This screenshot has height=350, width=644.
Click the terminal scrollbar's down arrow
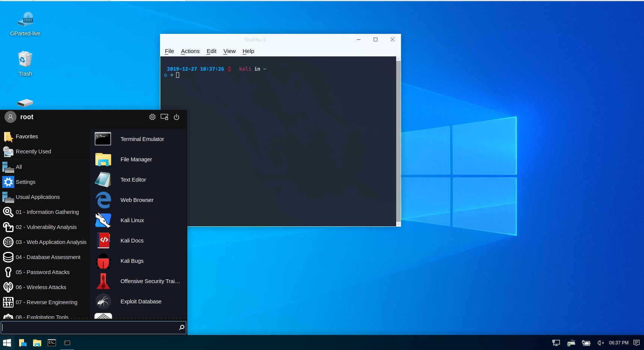coord(398,224)
